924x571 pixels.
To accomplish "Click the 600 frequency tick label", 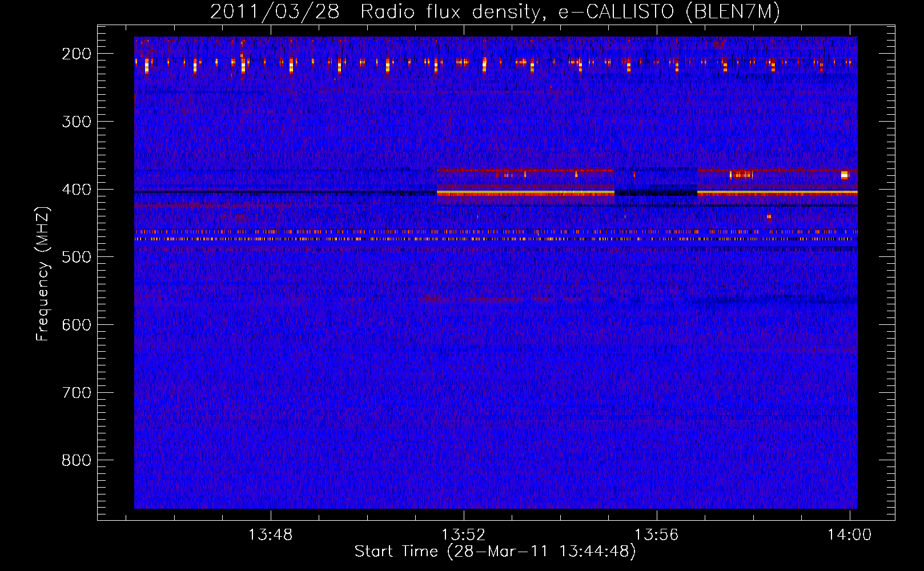I will [x=77, y=325].
